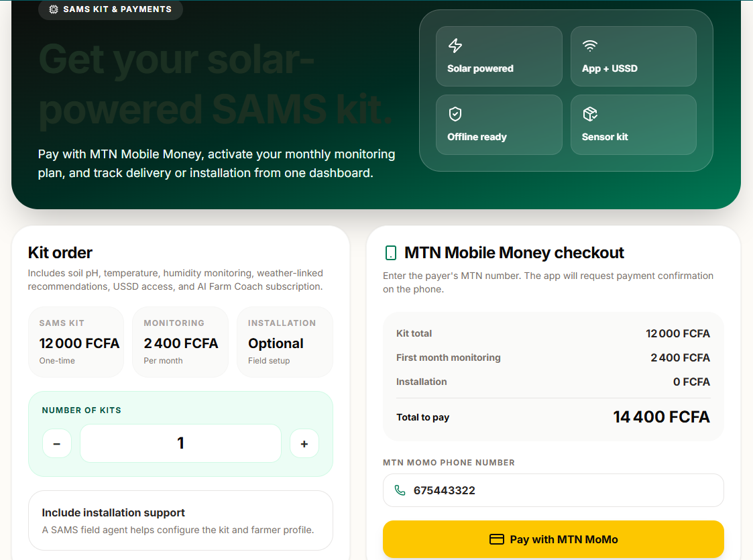Select the Sensor kit feature card

[634, 125]
